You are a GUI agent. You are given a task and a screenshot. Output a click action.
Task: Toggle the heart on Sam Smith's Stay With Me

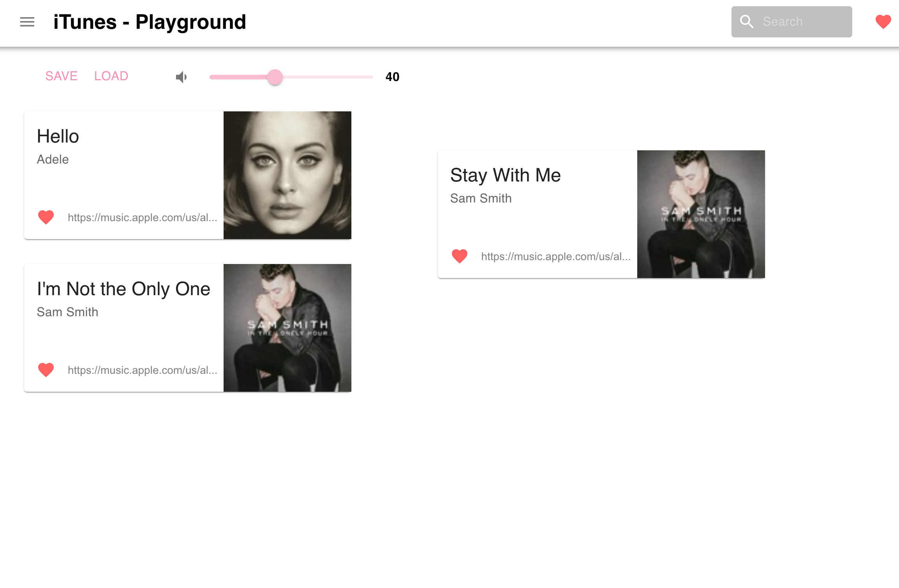(x=459, y=256)
